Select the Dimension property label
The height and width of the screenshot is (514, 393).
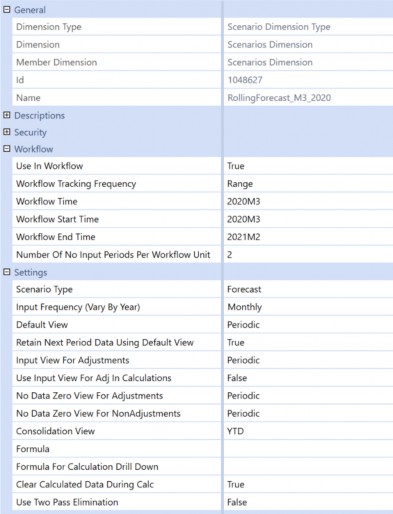click(x=38, y=44)
